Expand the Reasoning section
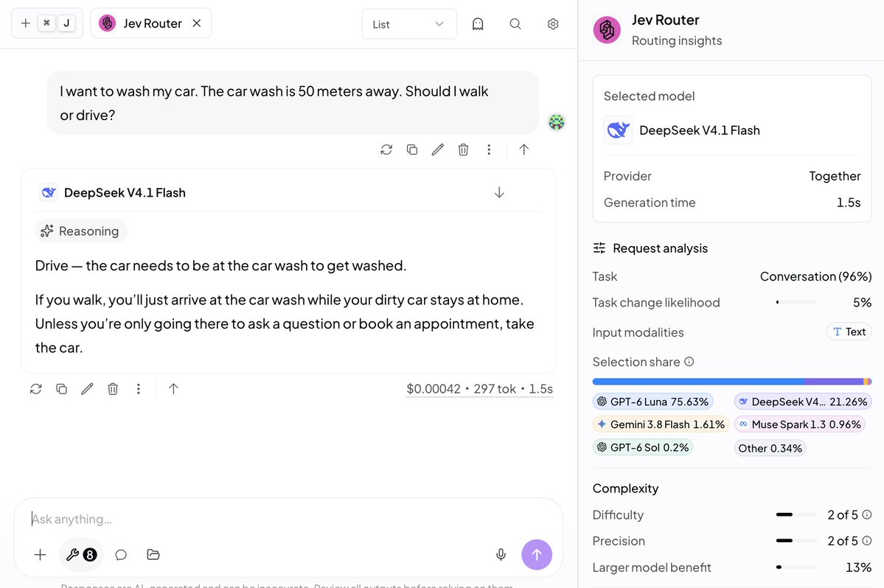Image resolution: width=884 pixels, height=588 pixels. pos(81,231)
